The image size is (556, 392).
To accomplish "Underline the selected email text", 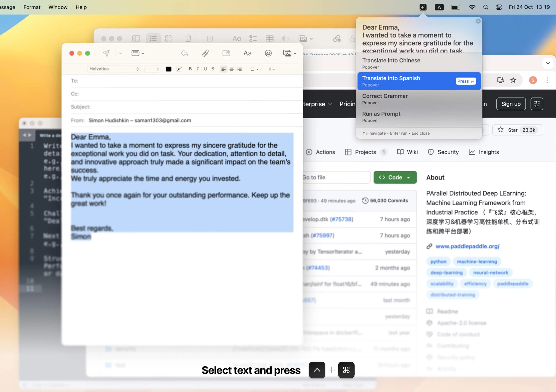I will [x=205, y=69].
